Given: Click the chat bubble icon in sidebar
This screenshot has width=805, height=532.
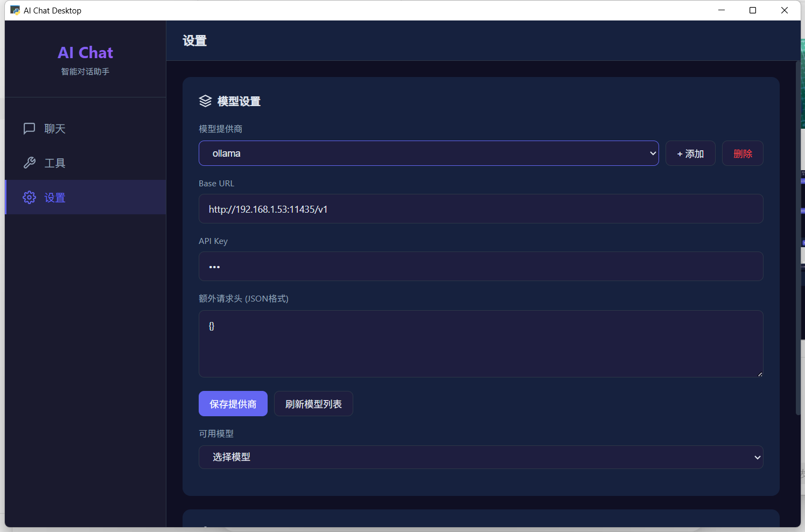Looking at the screenshot, I should (30, 128).
